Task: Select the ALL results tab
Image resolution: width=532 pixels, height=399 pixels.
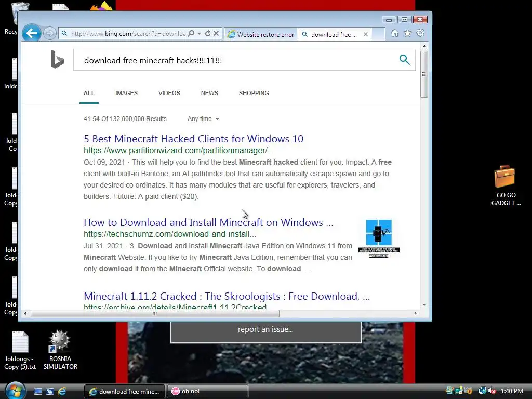Action: pos(89,93)
